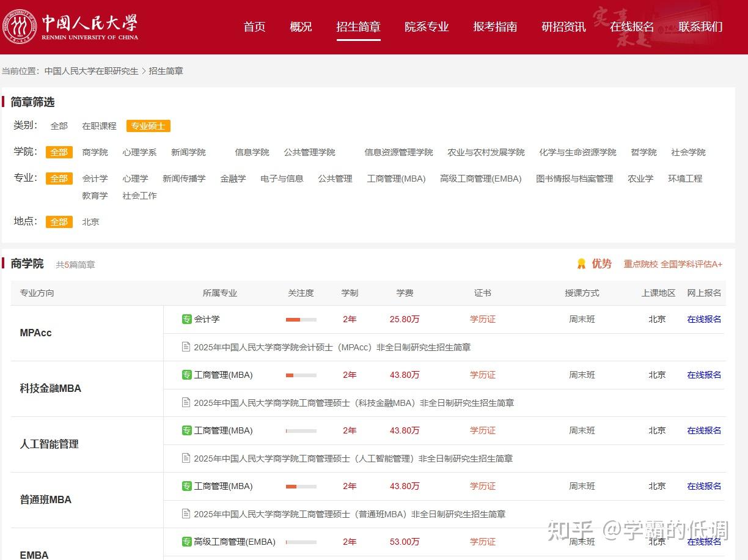Click the 53.00万 tuition value
Viewport: 748px width, 560px height.
405,542
